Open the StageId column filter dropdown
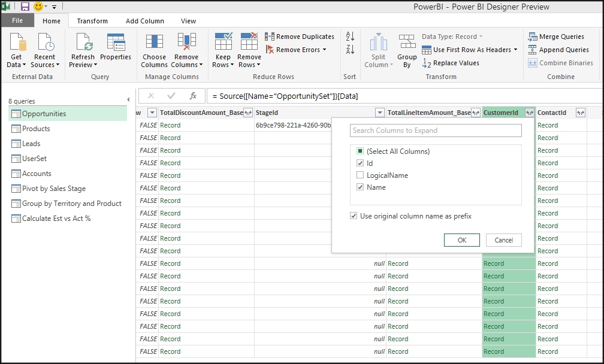 (379, 113)
